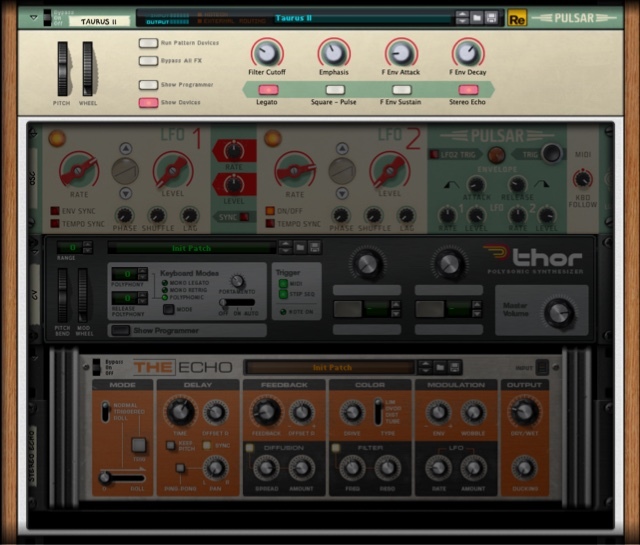Click Pulsar LFO 1 Level knob
640x545 pixels.
(172, 170)
